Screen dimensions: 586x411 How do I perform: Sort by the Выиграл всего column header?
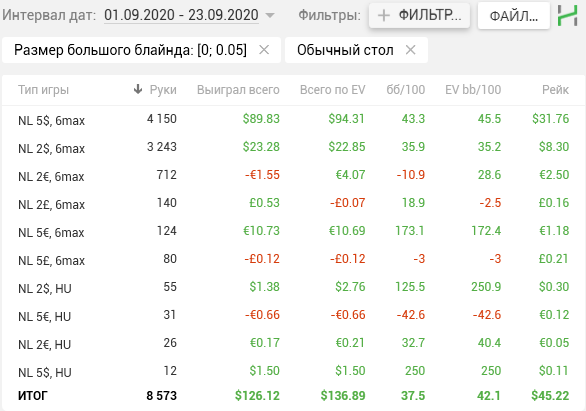[x=238, y=90]
